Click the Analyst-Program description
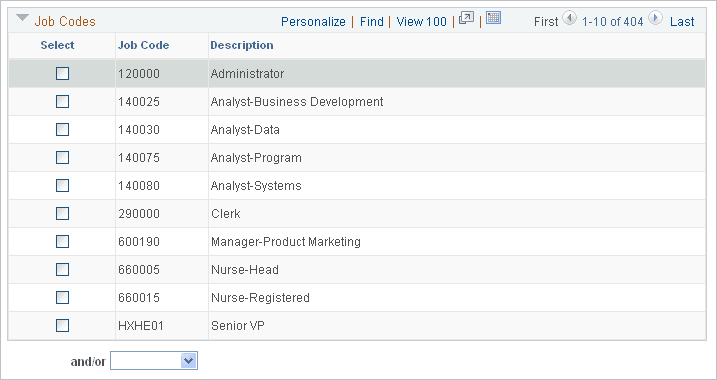Image resolution: width=717 pixels, height=380 pixels. (256, 158)
